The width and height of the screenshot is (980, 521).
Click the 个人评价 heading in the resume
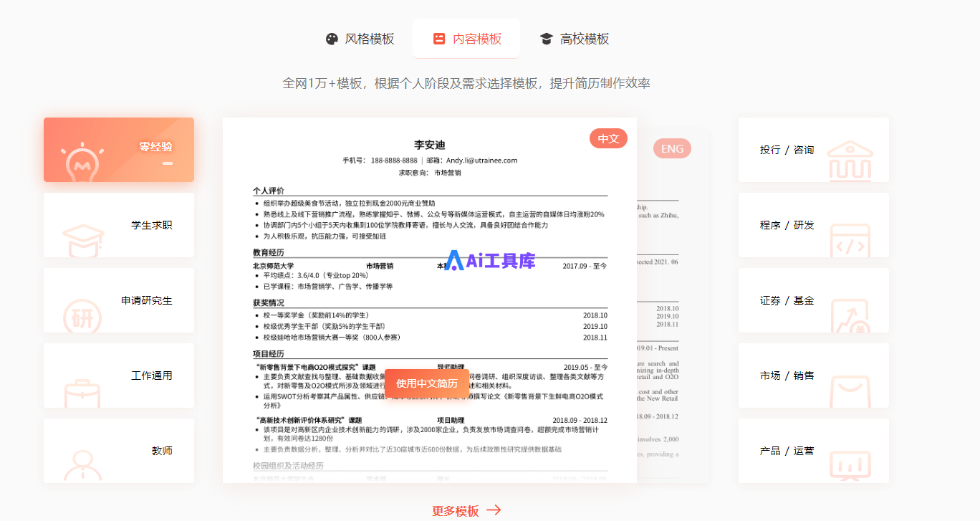coord(269,191)
